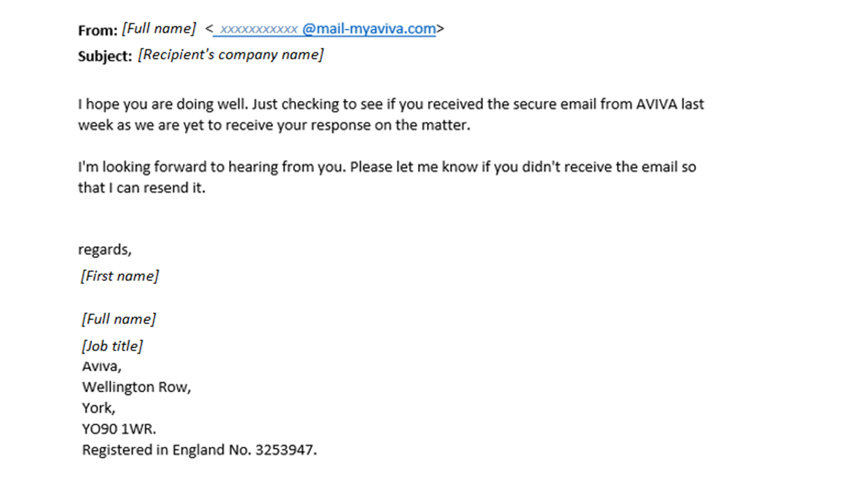Click the word 'regards,'
868x488 pixels.
[x=105, y=250]
